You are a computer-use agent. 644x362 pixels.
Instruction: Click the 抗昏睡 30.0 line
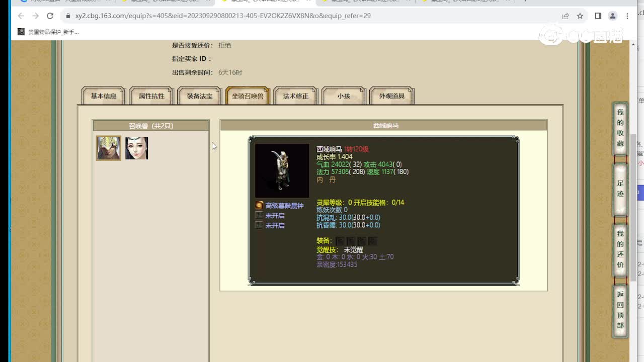(x=348, y=225)
